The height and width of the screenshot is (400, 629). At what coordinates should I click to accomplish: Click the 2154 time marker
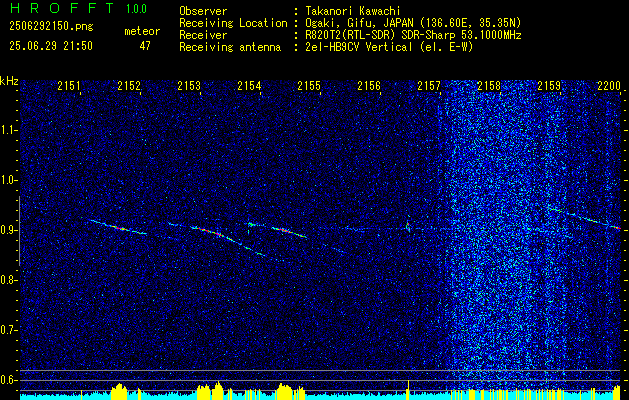(x=249, y=85)
